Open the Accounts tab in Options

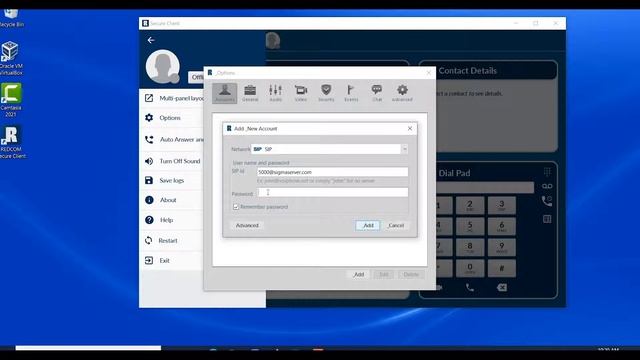tap(224, 93)
